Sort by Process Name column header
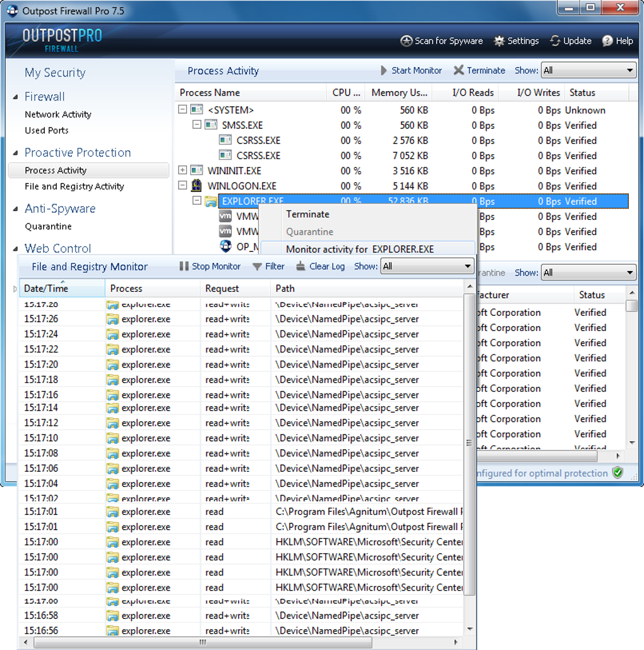Image resolution: width=644 pixels, height=650 pixels. click(x=251, y=93)
